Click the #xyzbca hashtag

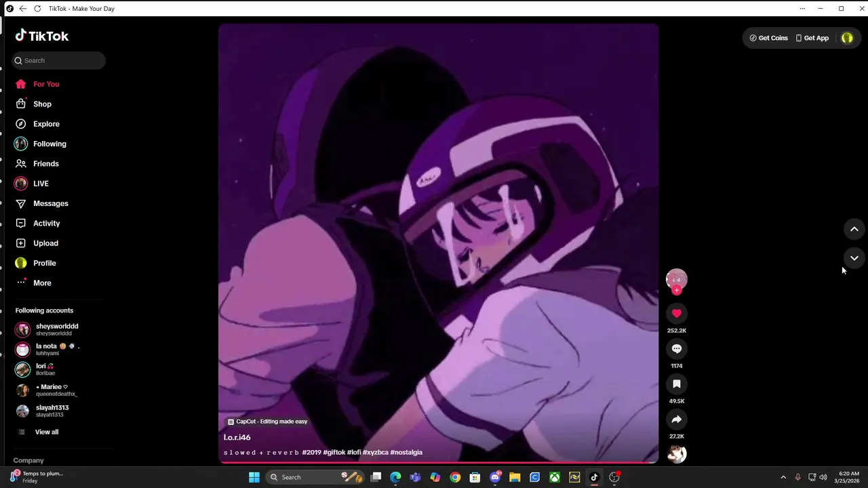(x=376, y=452)
